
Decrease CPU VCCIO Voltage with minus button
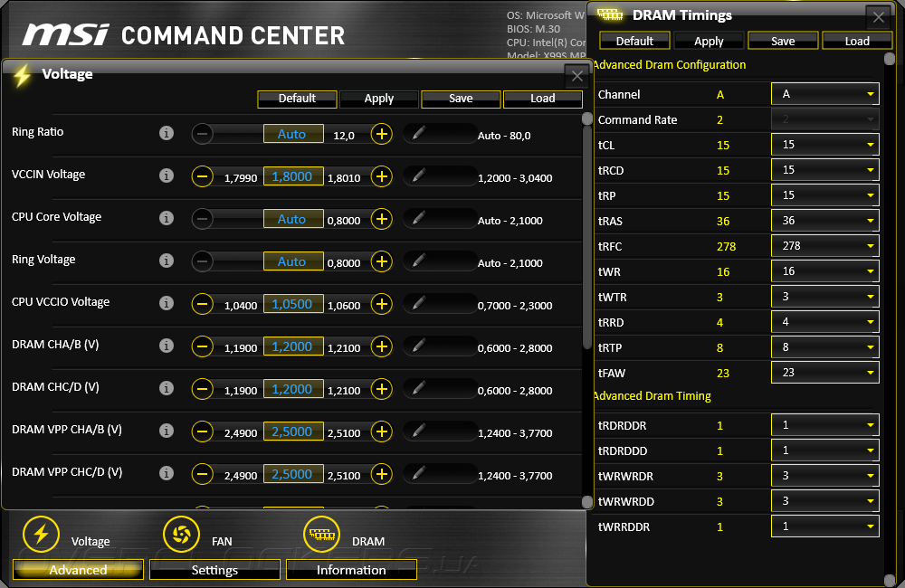point(203,304)
